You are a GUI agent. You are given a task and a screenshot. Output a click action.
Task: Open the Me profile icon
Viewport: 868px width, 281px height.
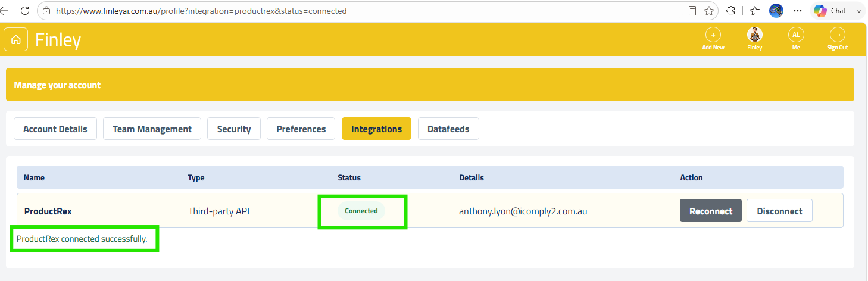click(x=796, y=35)
